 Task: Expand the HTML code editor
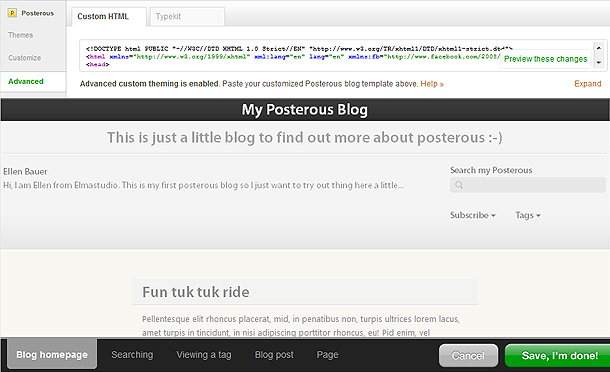587,84
